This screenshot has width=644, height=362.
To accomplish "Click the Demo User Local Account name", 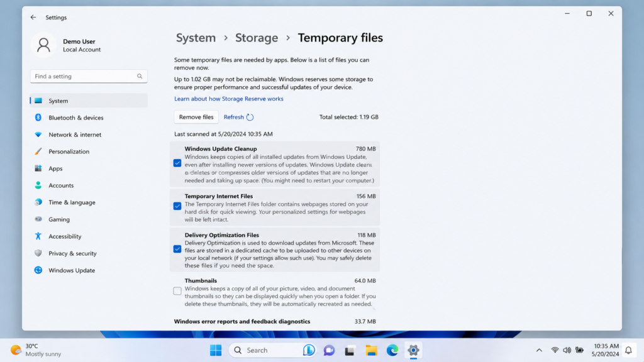I will [82, 45].
